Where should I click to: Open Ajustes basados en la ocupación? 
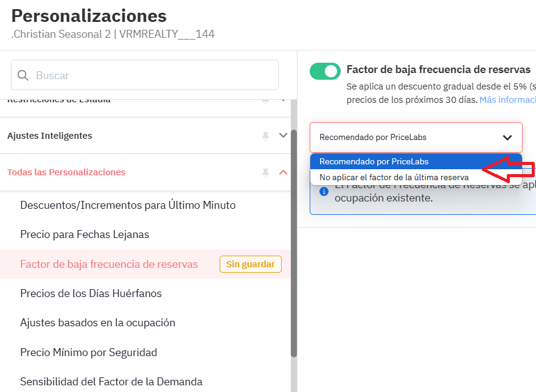pos(98,323)
